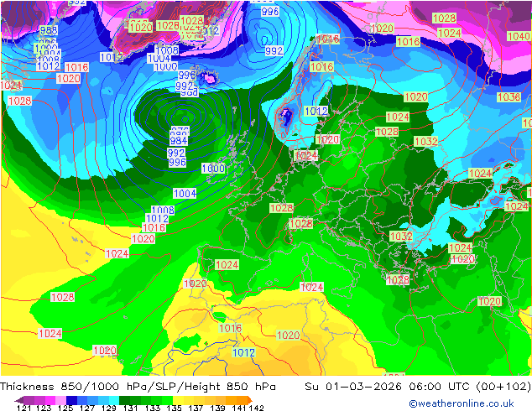Viewport: 532px width, 411px height.
Task: Click the orange right arrow end of the legend
Action: (249, 400)
